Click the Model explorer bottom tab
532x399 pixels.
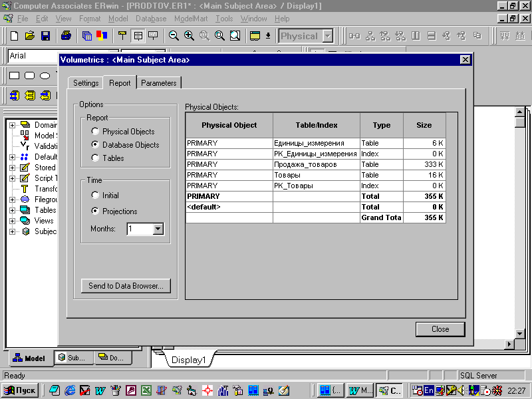29,358
